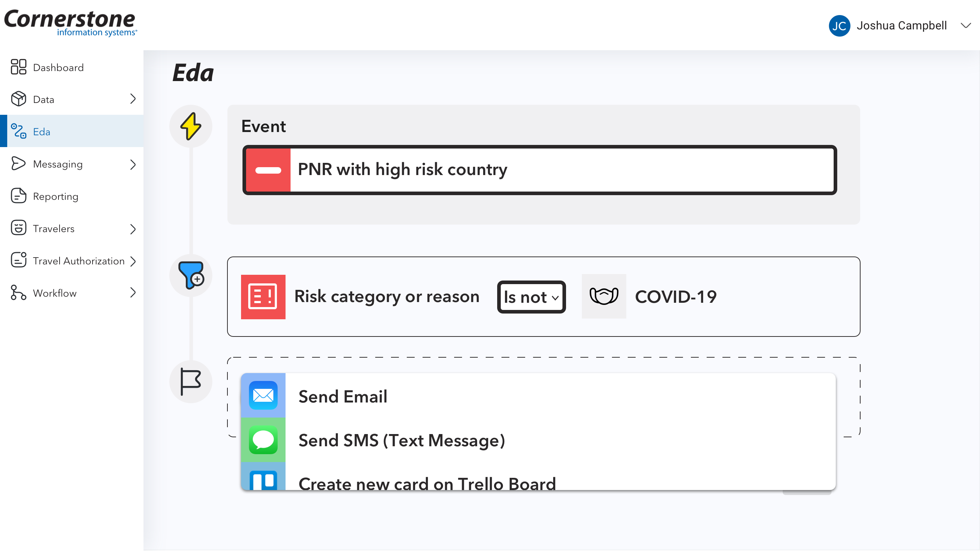Image resolution: width=980 pixels, height=551 pixels.
Task: Go to Dashboard in sidebar
Action: pos(58,67)
